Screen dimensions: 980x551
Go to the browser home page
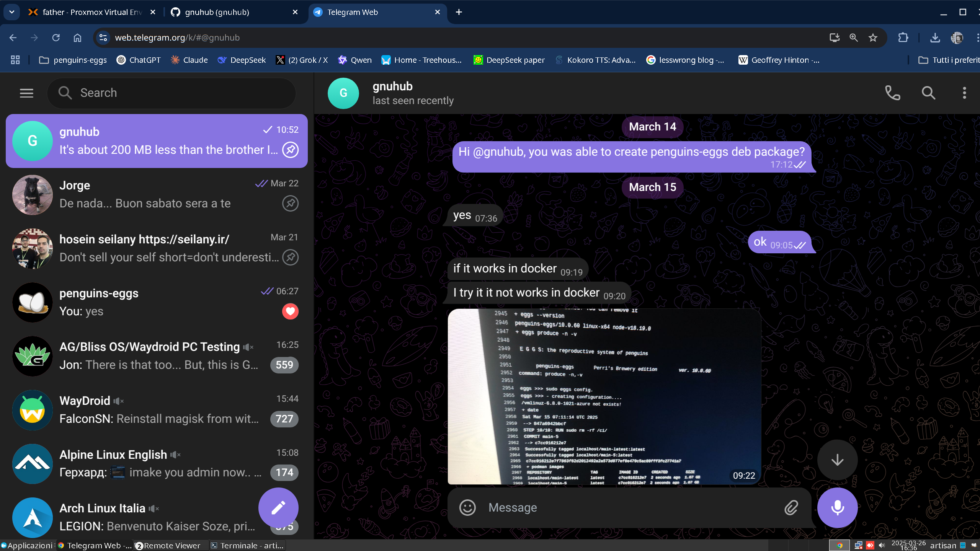[x=77, y=37]
